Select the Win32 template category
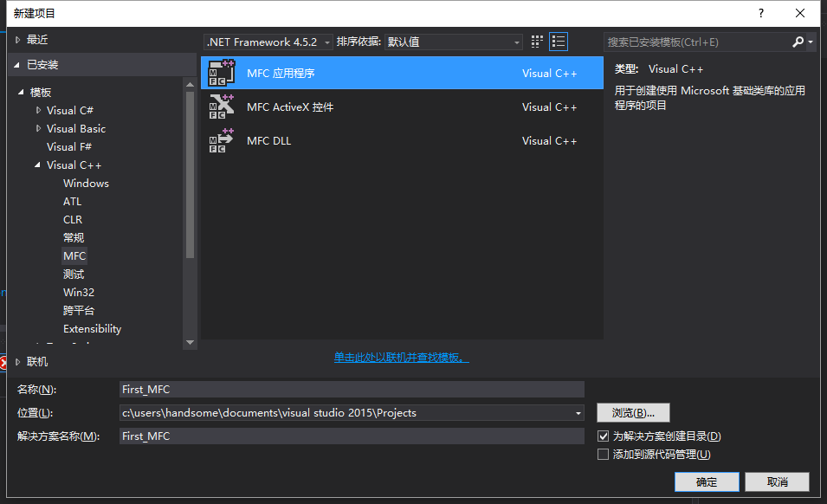This screenshot has width=827, height=504. (79, 292)
